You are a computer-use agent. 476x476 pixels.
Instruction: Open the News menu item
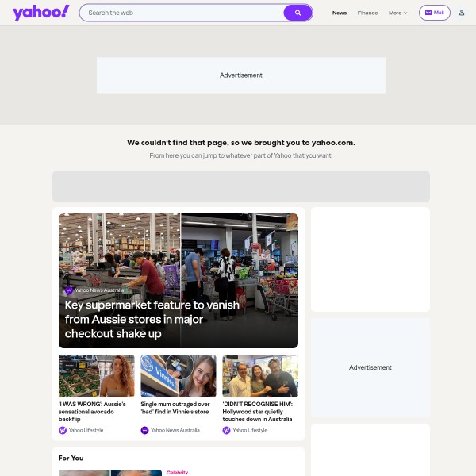pos(340,13)
